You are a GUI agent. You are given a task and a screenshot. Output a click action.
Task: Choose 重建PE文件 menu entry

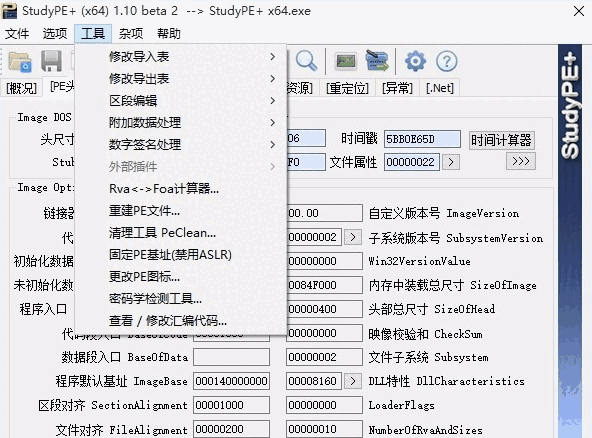pyautogui.click(x=181, y=211)
